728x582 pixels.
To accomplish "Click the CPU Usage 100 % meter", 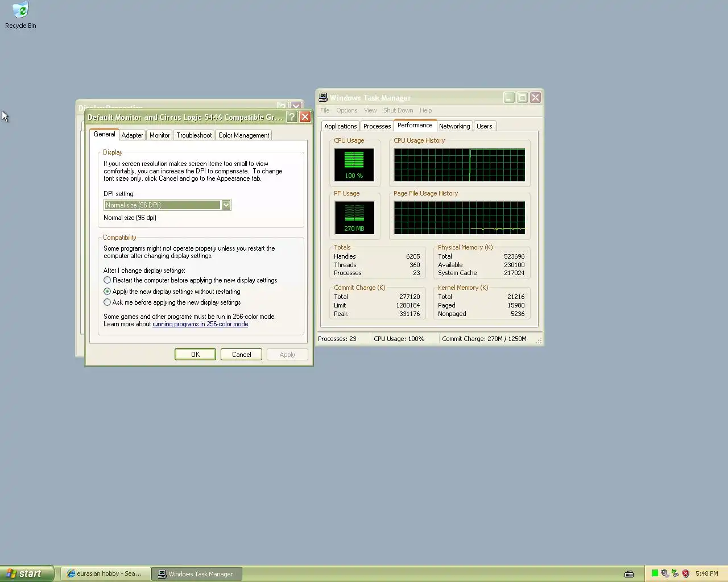I will pyautogui.click(x=354, y=164).
